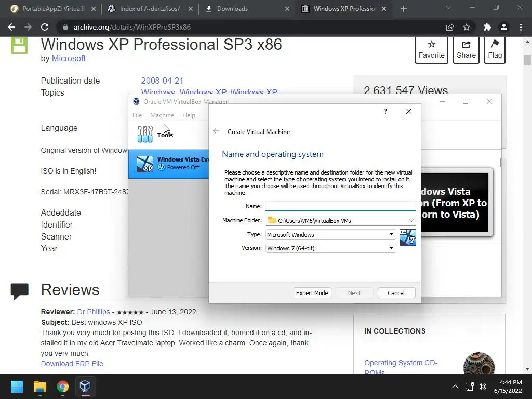The width and height of the screenshot is (532, 399).
Task: Click the gears collection thumbnail
Action: (x=478, y=363)
